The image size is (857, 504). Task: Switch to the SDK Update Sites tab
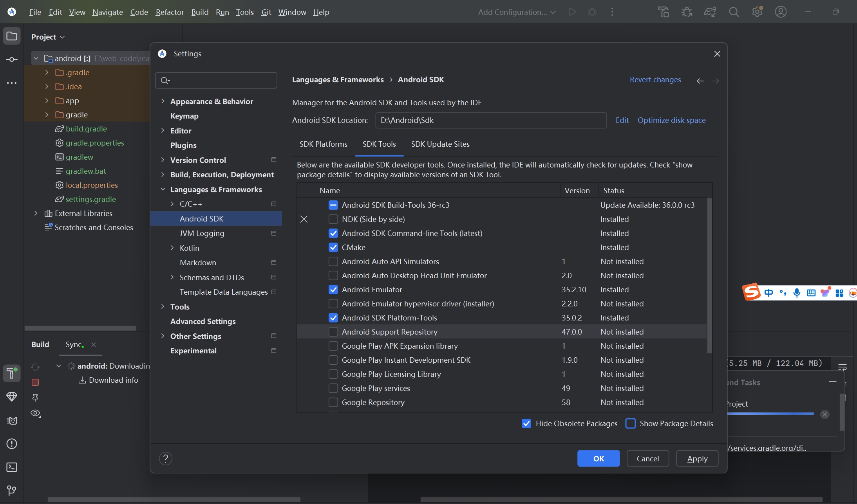[440, 144]
